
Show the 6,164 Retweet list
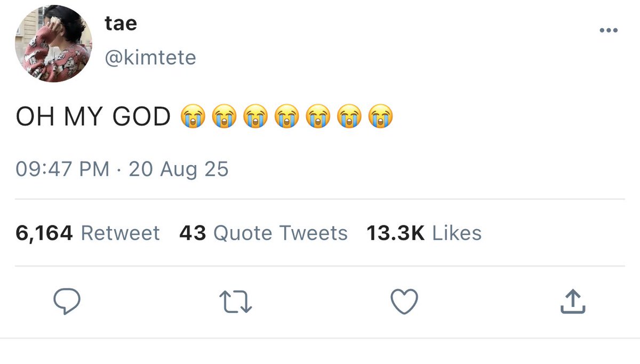coord(87,233)
